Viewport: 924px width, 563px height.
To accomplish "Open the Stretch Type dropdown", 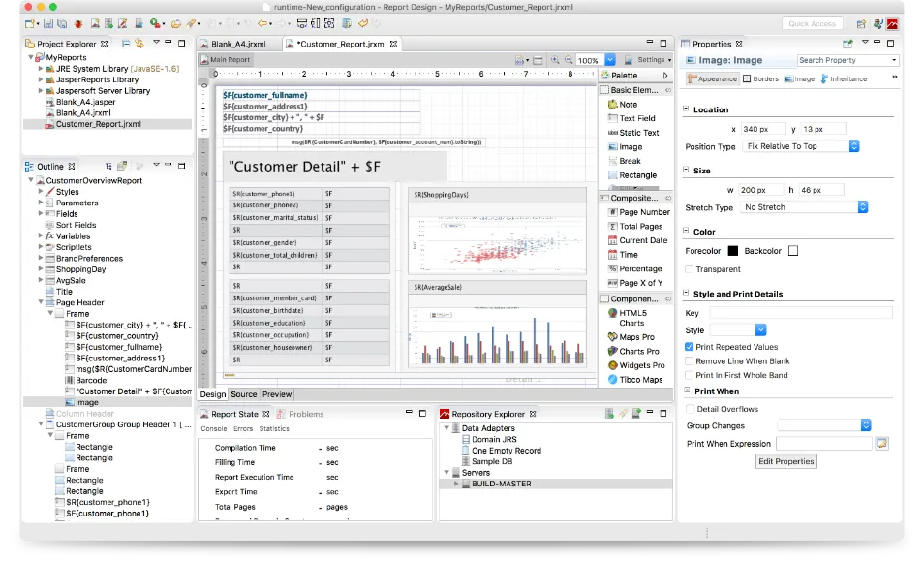I will pos(804,207).
